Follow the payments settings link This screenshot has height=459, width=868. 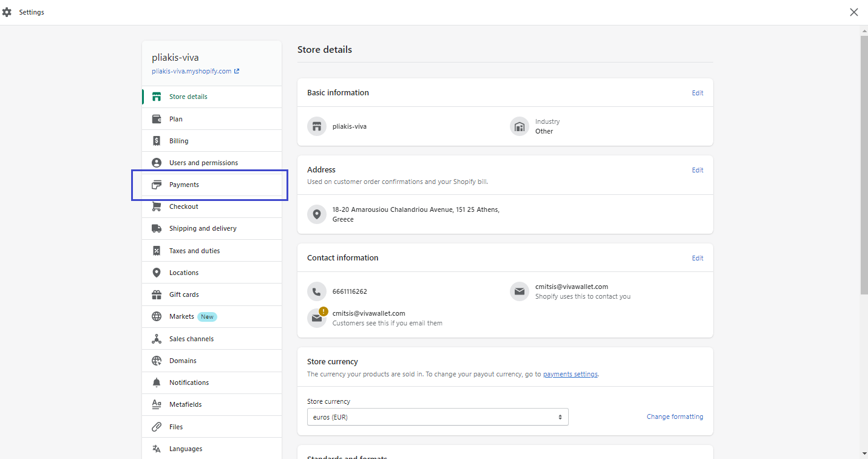click(x=571, y=374)
